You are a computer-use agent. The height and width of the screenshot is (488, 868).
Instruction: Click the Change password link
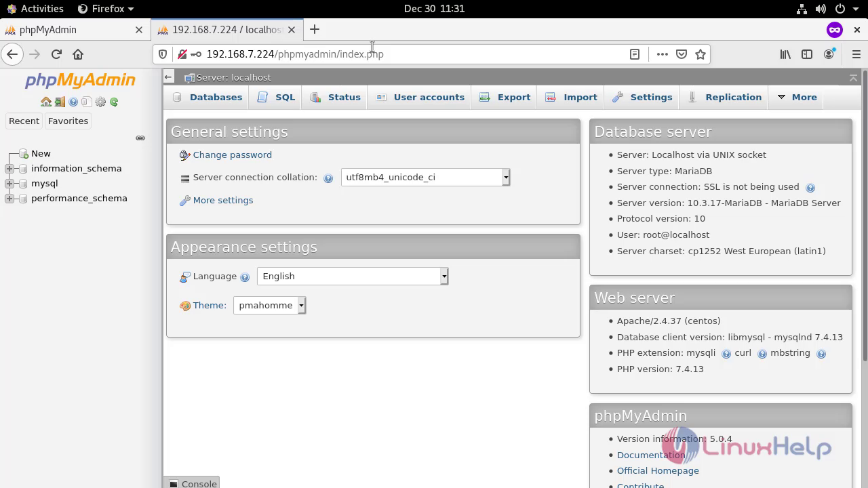[232, 155]
